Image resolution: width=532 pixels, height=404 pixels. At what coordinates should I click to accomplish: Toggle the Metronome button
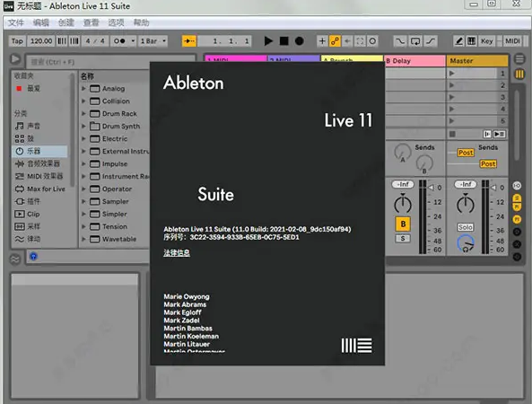point(119,41)
